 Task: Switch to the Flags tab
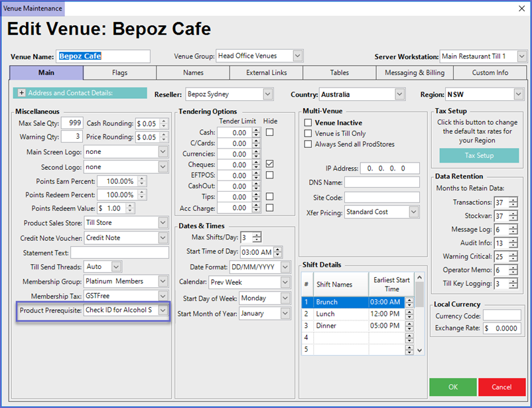[x=119, y=73]
